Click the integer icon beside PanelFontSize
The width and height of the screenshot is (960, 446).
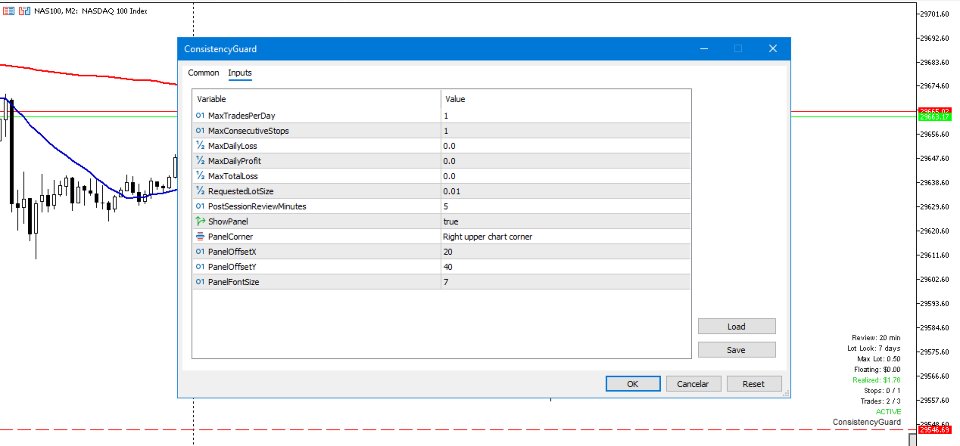(x=200, y=282)
